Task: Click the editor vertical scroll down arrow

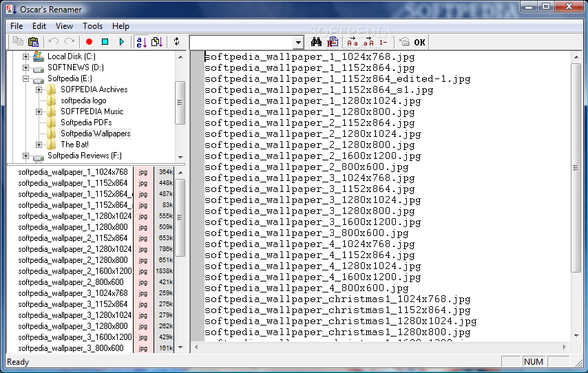Action: point(576,336)
